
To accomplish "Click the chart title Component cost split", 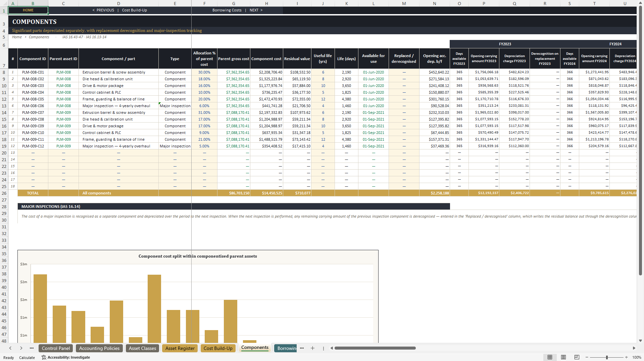I will [x=198, y=256].
